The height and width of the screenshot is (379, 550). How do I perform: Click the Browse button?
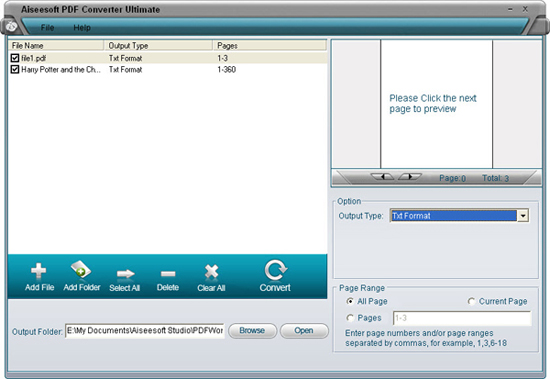tap(253, 331)
